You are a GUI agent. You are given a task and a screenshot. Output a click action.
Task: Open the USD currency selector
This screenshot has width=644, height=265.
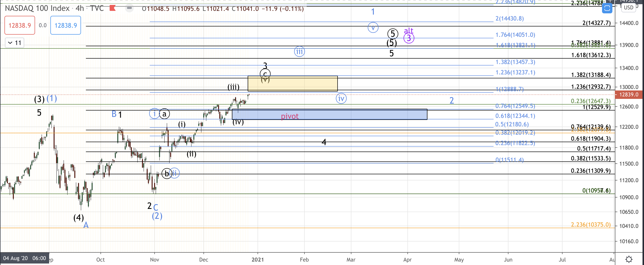tap(628, 7)
